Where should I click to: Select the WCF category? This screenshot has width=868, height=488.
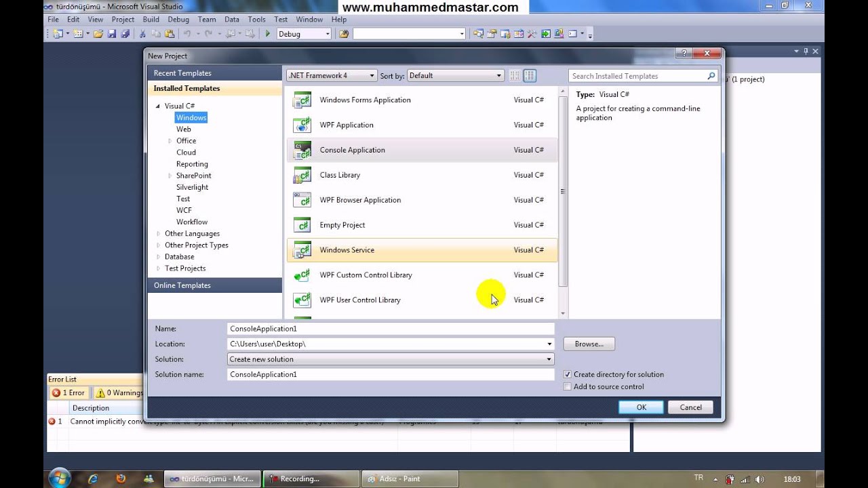point(184,210)
